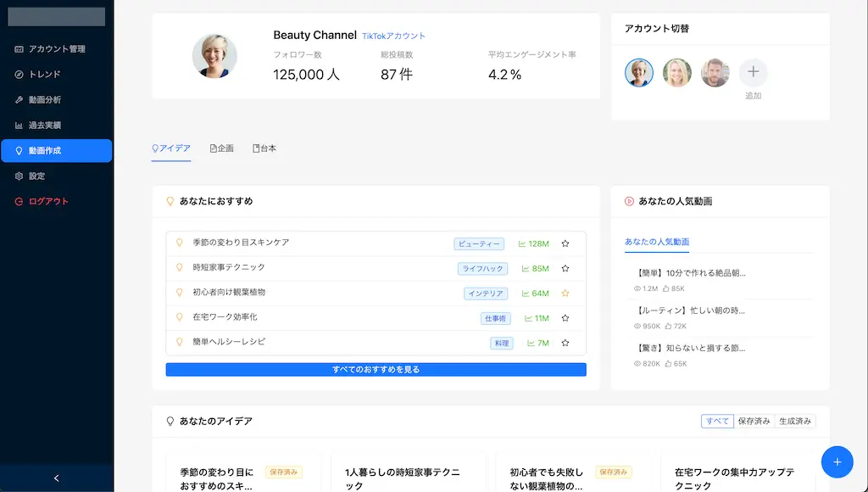Select the long-haired blonde woman account avatar
The image size is (868, 492).
(677, 73)
